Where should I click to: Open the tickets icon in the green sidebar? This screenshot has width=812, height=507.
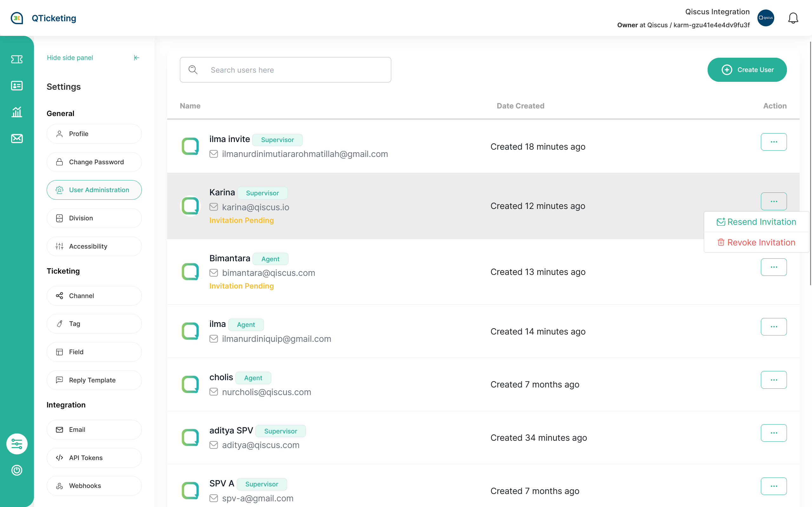[x=17, y=59]
